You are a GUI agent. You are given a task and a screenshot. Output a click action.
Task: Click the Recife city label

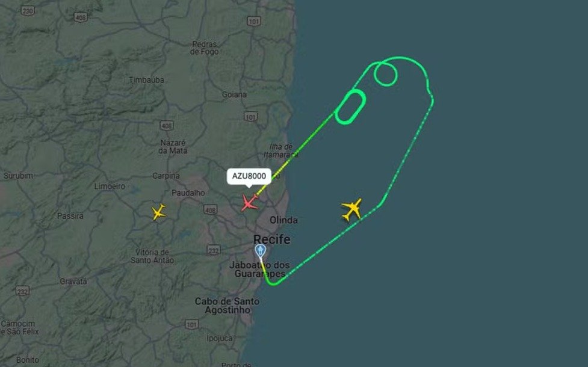tap(272, 239)
